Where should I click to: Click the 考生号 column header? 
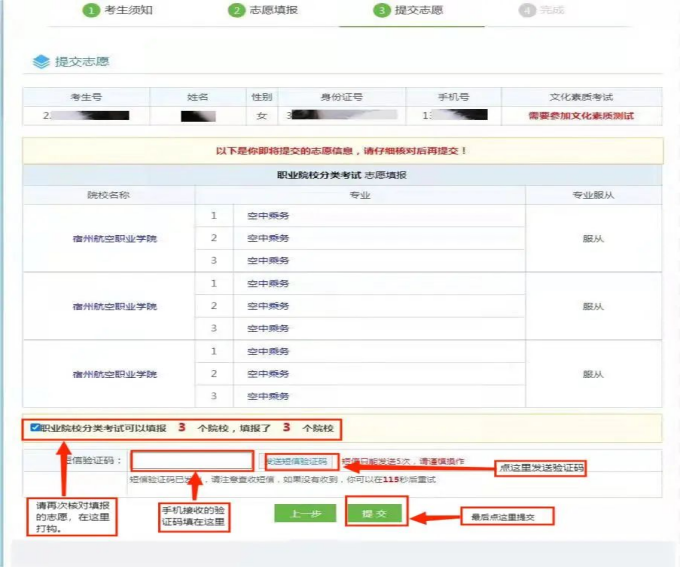87,97
